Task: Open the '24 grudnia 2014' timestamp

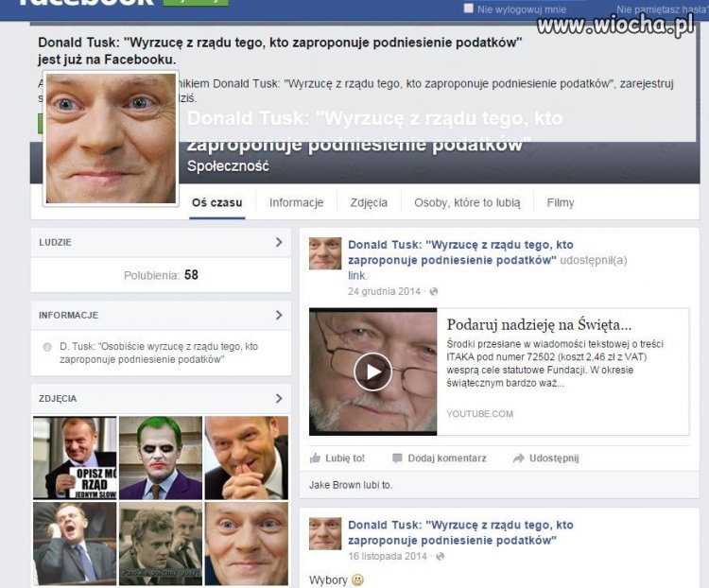Action: 384,291
